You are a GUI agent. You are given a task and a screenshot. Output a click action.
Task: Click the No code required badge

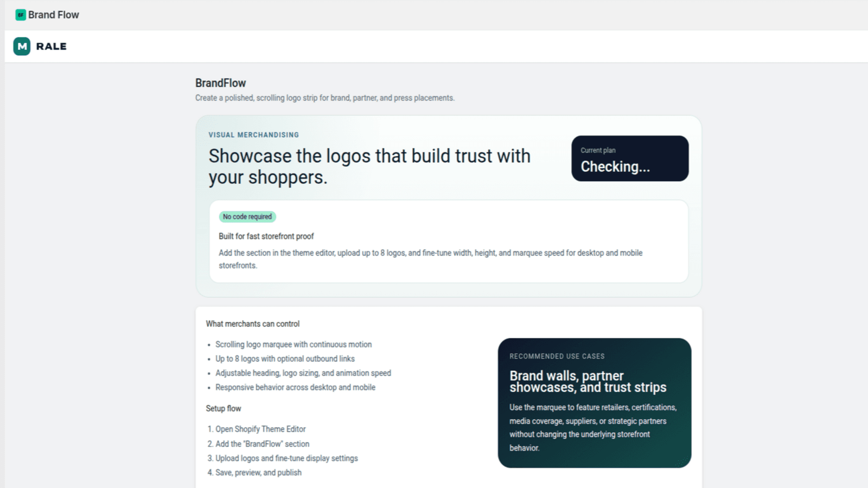coord(247,217)
